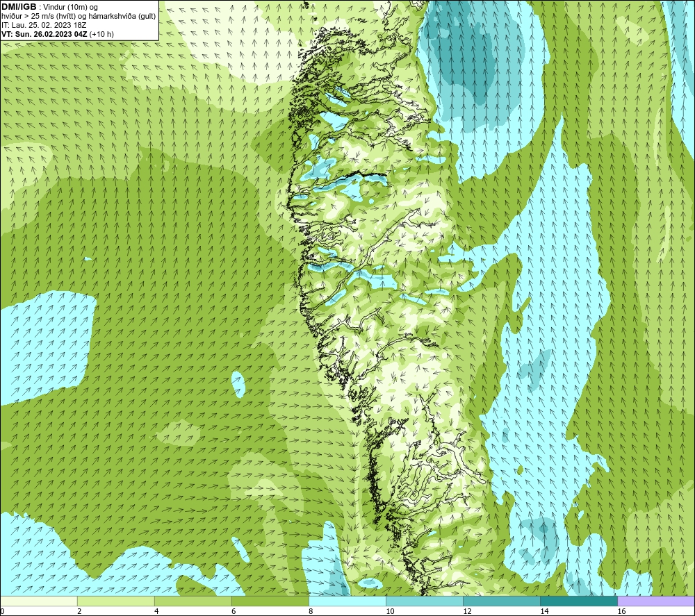This screenshot has height=616, width=695.
Task: Click the medium teal 12–14 m/s color bar segment
Action: (502, 601)
